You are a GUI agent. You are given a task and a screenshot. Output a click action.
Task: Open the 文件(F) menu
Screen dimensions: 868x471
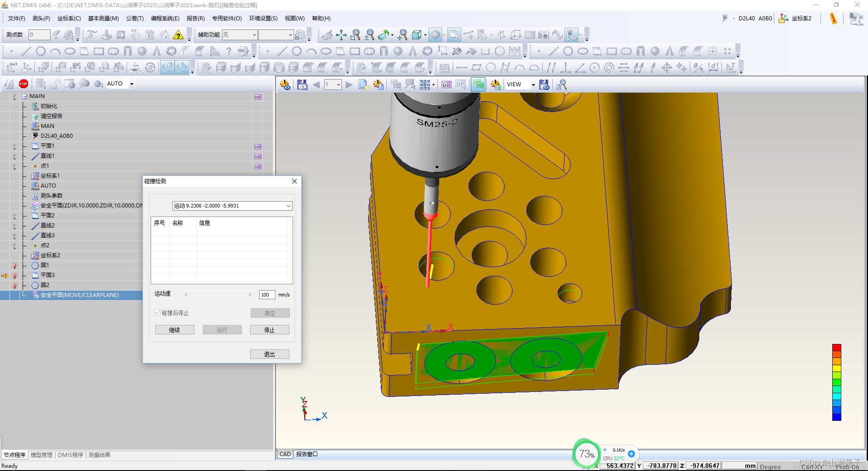pos(17,19)
